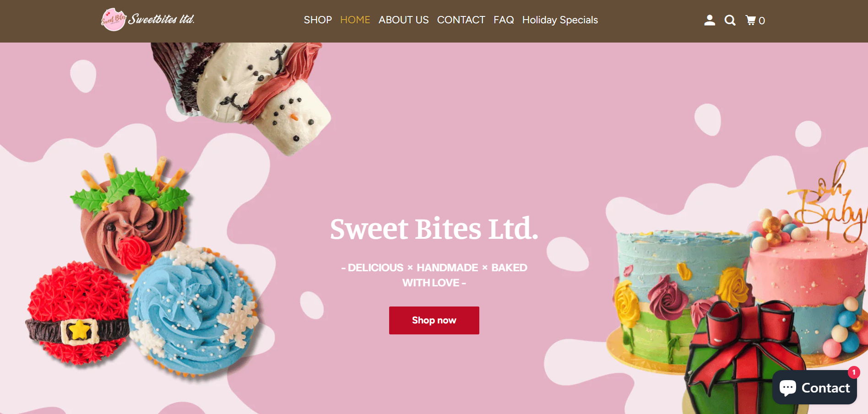Click the red Santa belt cupcake
This screenshot has width=868, height=414.
78,313
